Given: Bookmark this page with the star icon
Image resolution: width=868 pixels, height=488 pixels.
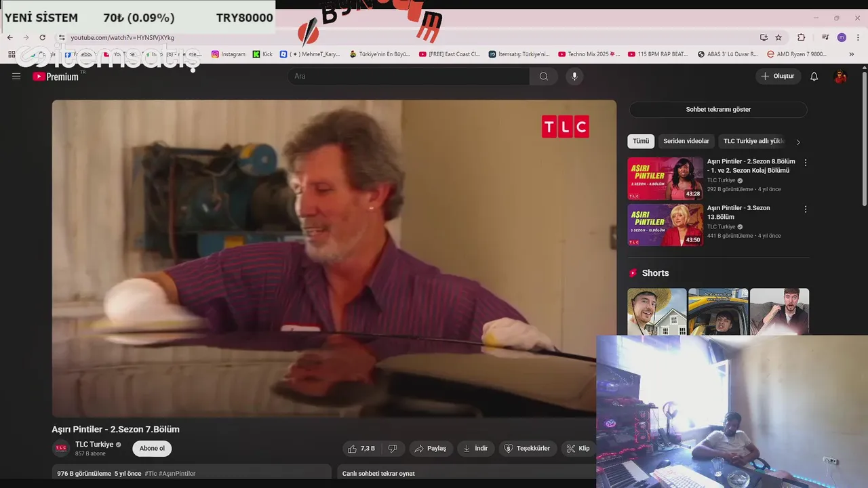Looking at the screenshot, I should pyautogui.click(x=778, y=37).
